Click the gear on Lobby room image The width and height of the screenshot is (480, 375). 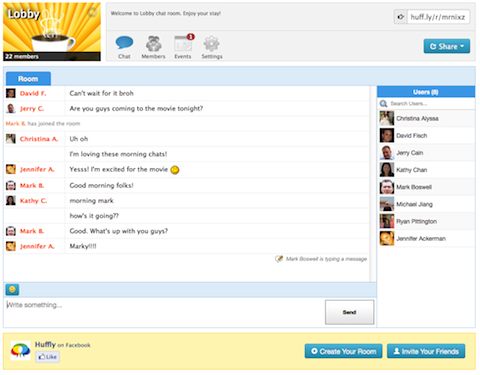click(x=91, y=13)
